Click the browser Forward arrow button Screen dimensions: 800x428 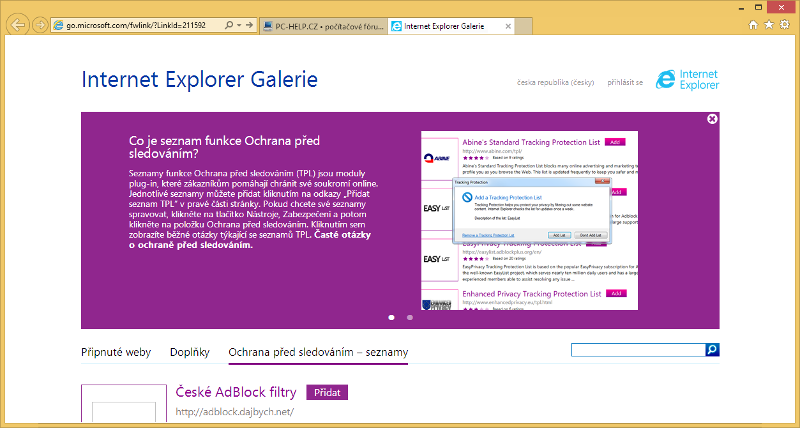pyautogui.click(x=39, y=23)
